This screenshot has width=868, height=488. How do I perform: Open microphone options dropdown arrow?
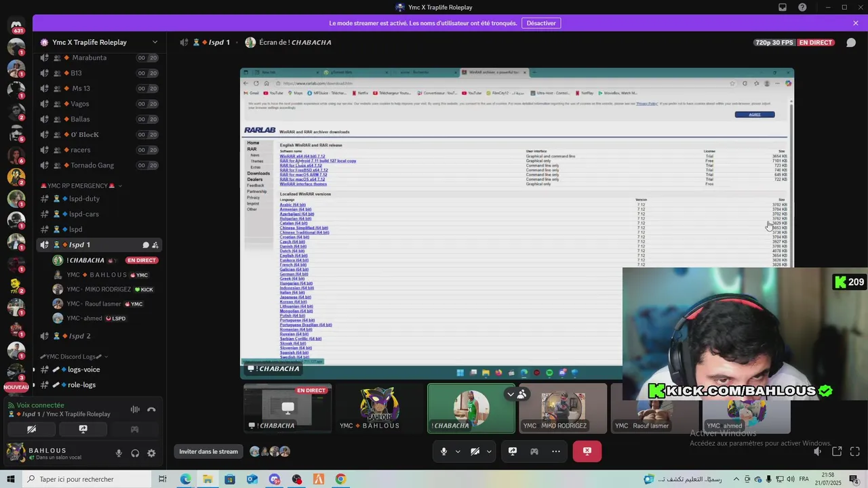(x=458, y=451)
